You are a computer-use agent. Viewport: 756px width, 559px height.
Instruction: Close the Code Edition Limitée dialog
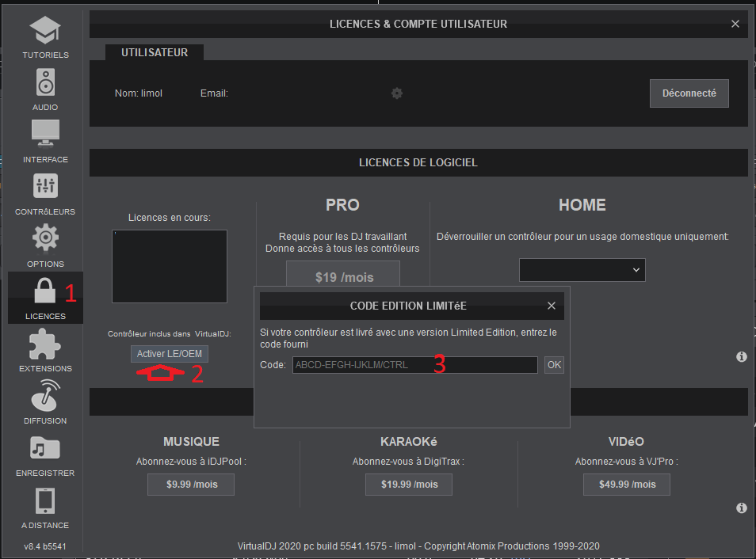tap(552, 306)
